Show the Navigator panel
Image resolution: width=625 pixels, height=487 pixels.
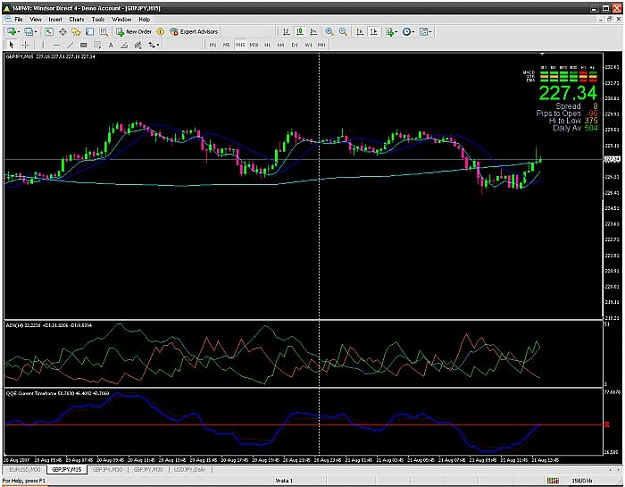point(76,31)
